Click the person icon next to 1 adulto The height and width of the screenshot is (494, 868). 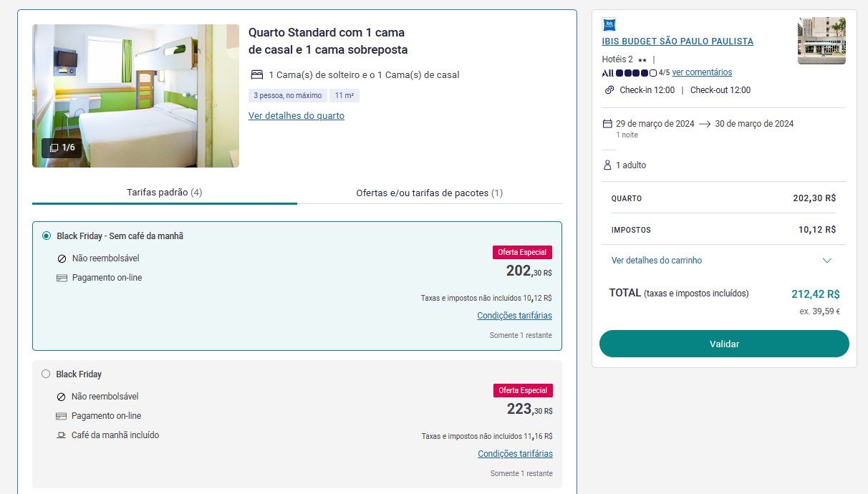(607, 165)
